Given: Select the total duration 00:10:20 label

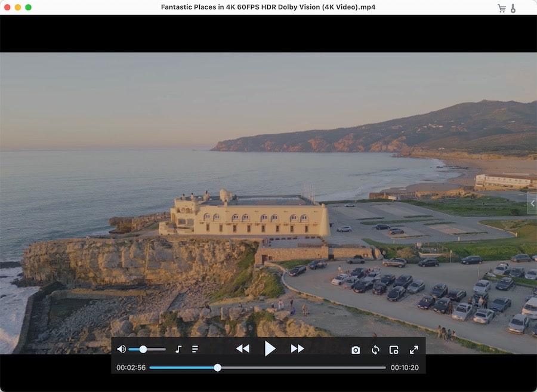Looking at the screenshot, I should coord(405,368).
